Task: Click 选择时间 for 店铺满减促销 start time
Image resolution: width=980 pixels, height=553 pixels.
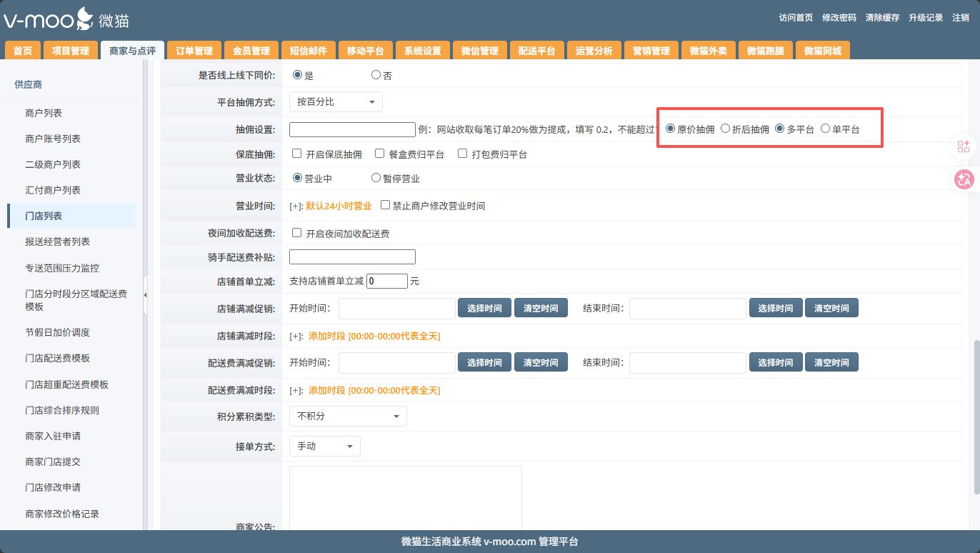Action: point(484,308)
